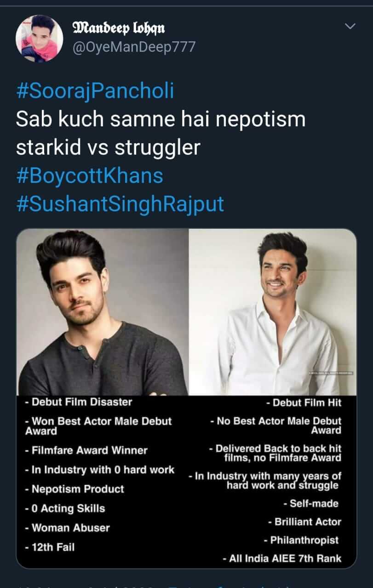
Task: Expand the tweet options chevron
Action: (350, 27)
